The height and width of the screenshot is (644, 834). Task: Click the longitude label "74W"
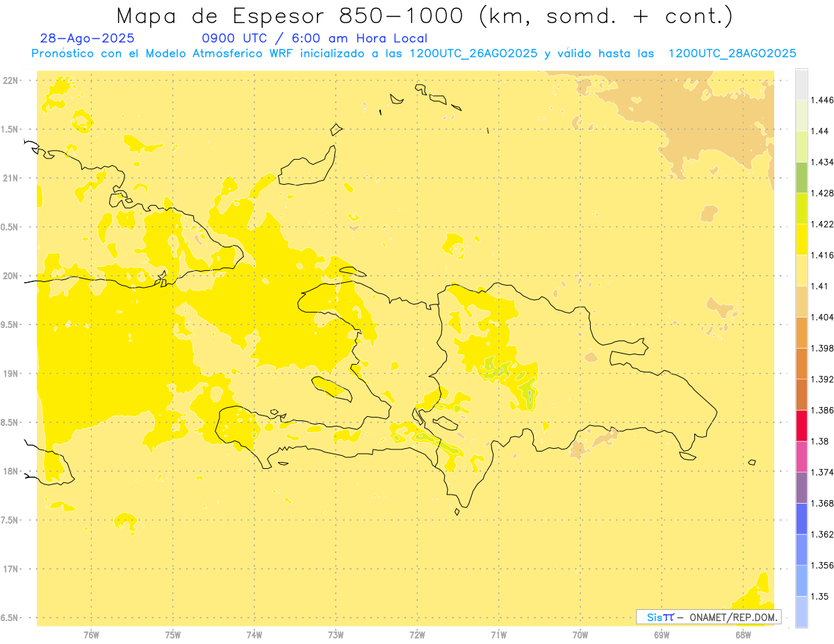[254, 635]
